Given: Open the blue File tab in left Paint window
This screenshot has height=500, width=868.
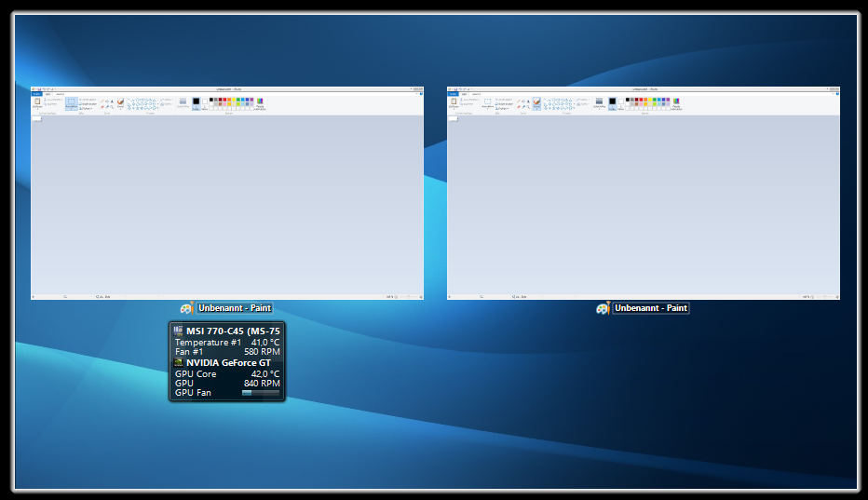Looking at the screenshot, I should (36, 94).
